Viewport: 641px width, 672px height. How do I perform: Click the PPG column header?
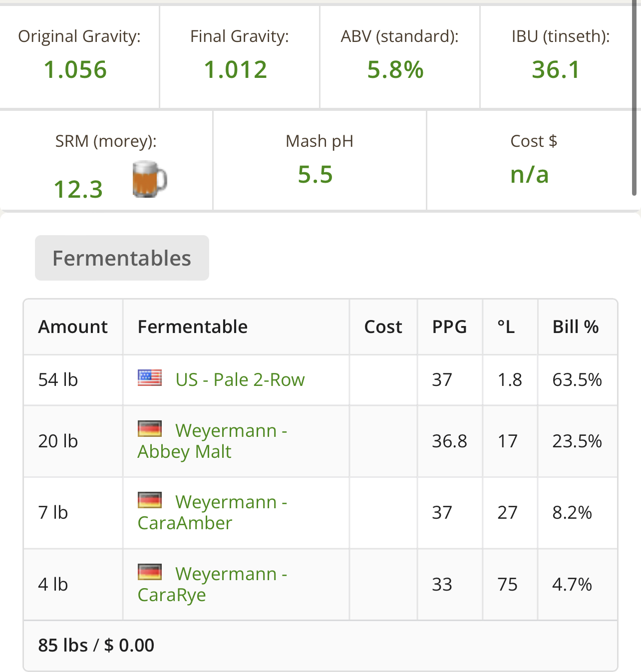pyautogui.click(x=449, y=327)
